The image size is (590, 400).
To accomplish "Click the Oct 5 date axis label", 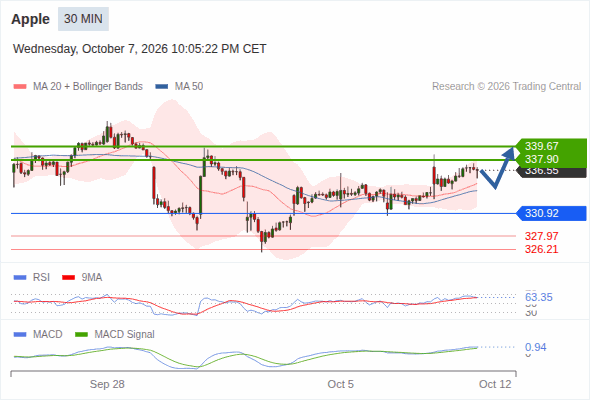I will tap(341, 384).
